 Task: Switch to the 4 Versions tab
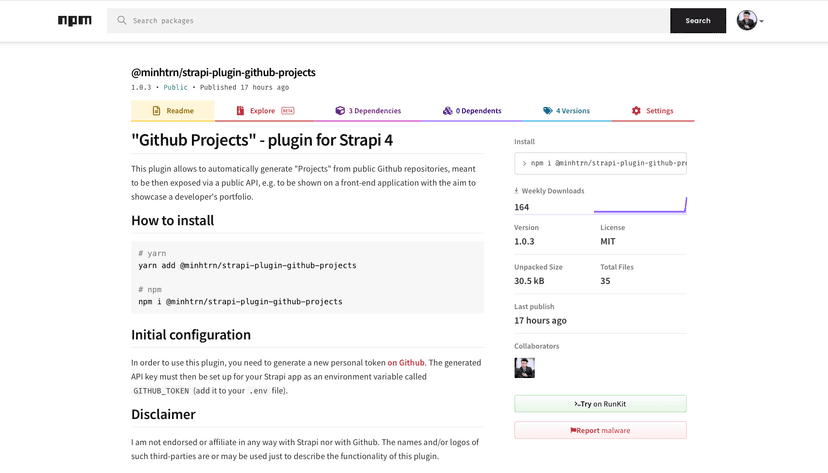tap(566, 111)
